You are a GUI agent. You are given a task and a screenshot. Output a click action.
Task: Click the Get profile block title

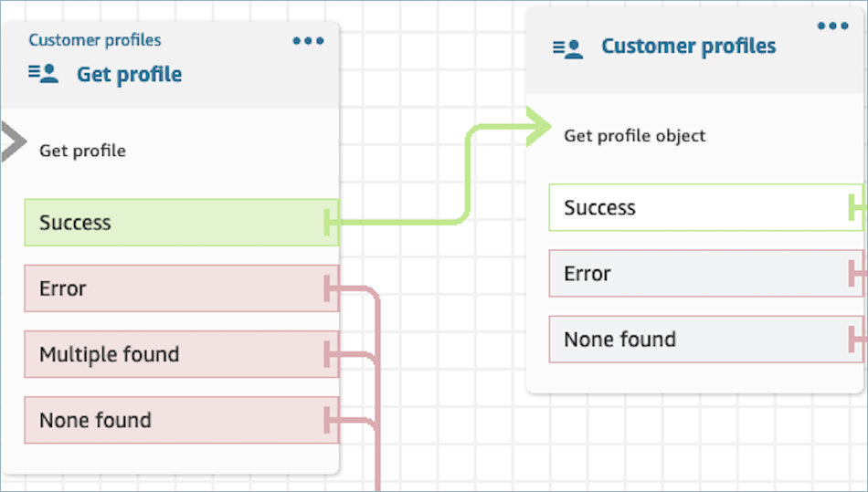click(129, 75)
